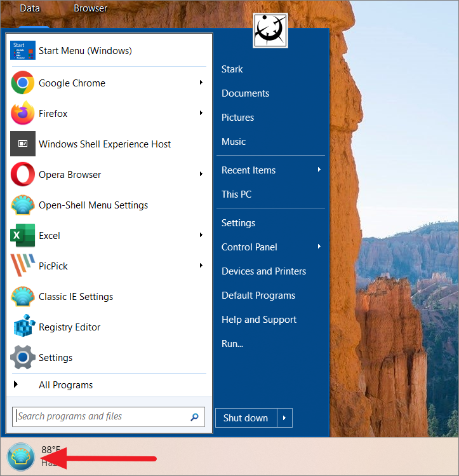Click the user account picture thumbnail

tap(270, 31)
